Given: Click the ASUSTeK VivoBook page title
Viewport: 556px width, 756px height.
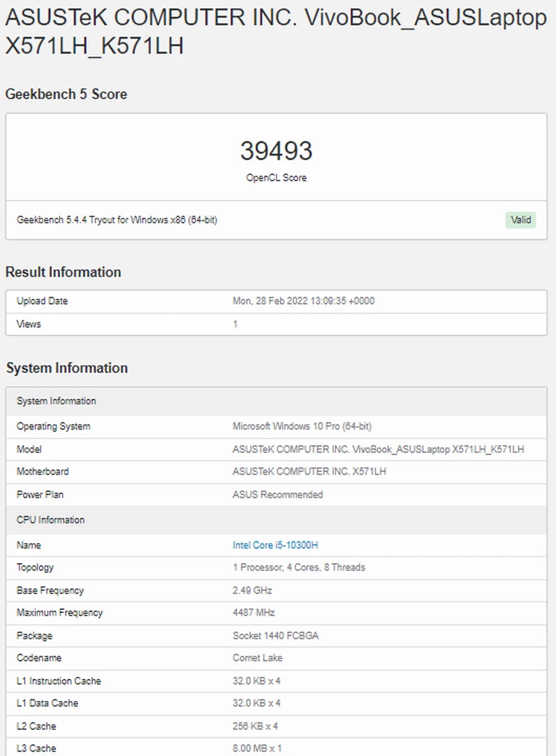Looking at the screenshot, I should tap(275, 31).
